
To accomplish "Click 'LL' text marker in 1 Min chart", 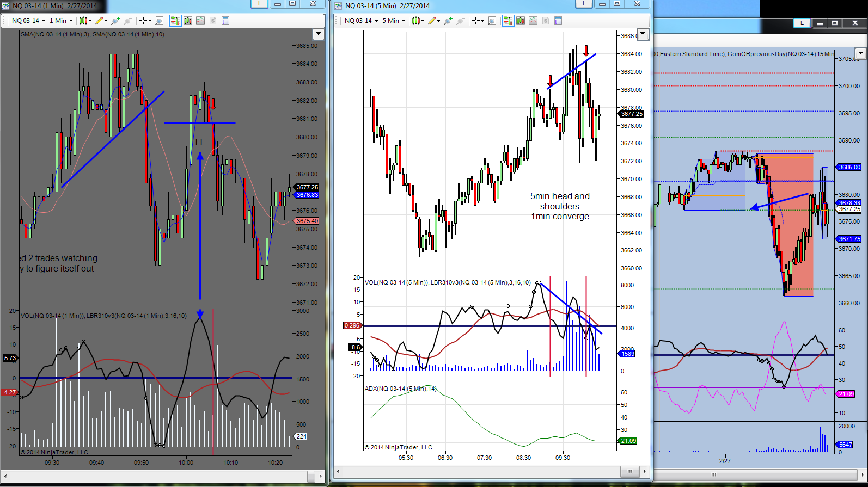I will tap(200, 142).
